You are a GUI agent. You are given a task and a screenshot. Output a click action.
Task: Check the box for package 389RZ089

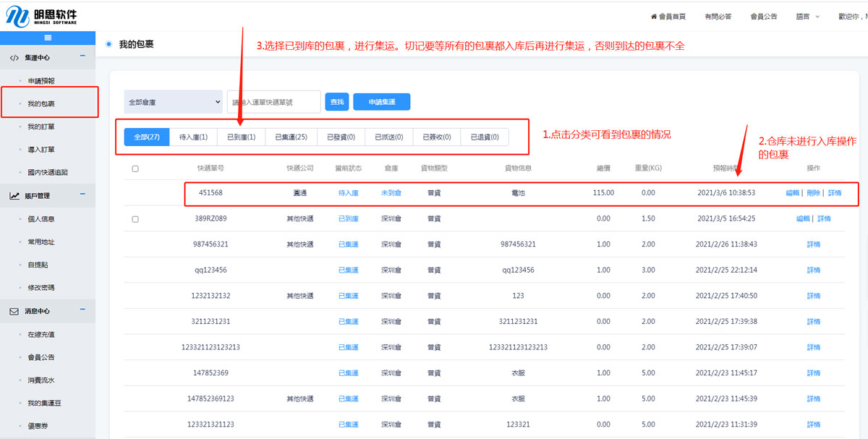tap(135, 218)
